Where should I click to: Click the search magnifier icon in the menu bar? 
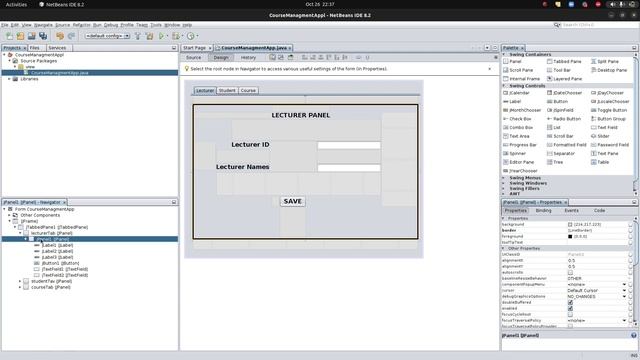pyautogui.click(x=557, y=25)
